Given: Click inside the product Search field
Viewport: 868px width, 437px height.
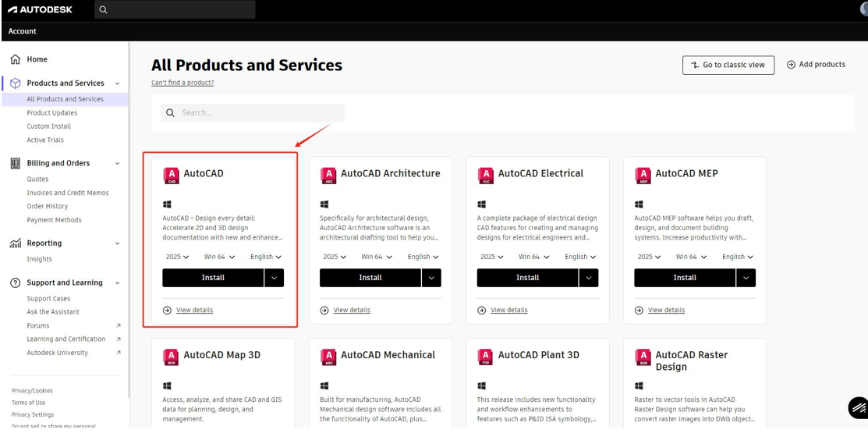Looking at the screenshot, I should (x=253, y=113).
